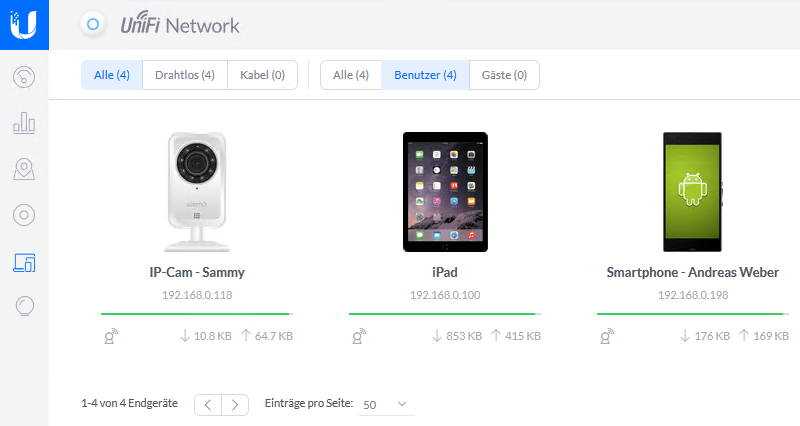Open the Einträge pro Seite dropdown
Image resolution: width=800 pixels, height=426 pixels.
pyautogui.click(x=386, y=404)
